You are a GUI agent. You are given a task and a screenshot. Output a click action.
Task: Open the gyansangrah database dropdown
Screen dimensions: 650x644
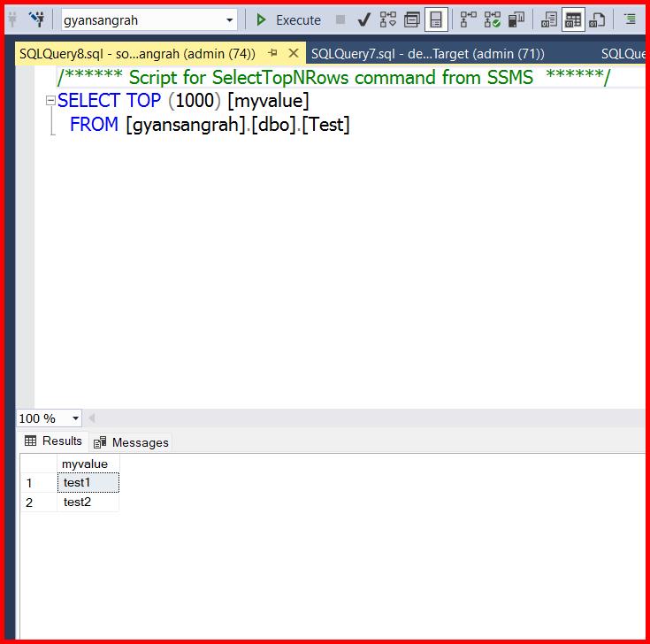(x=229, y=20)
